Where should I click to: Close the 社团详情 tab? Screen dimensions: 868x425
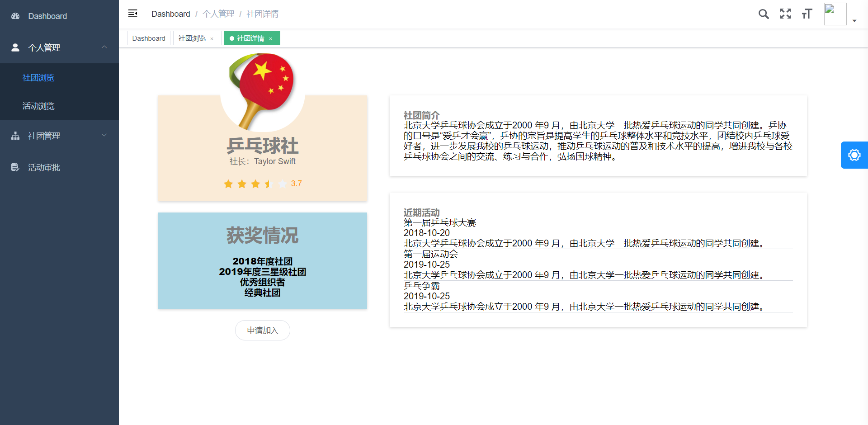271,39
